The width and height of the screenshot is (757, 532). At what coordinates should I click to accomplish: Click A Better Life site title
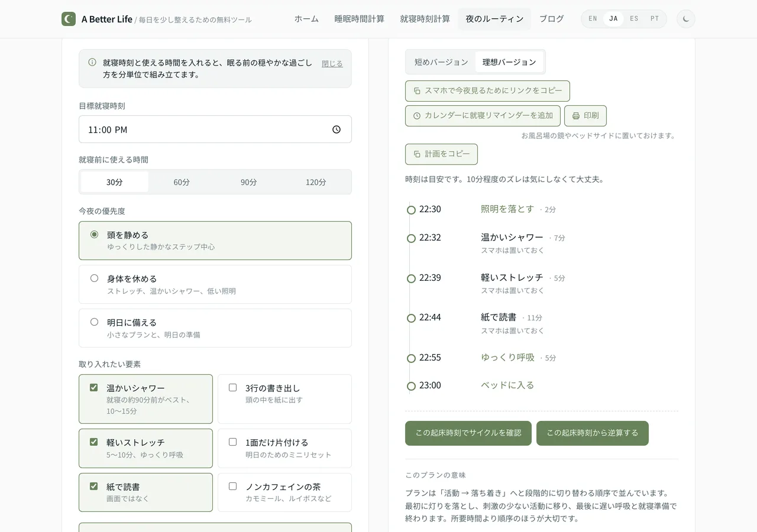pos(107,19)
